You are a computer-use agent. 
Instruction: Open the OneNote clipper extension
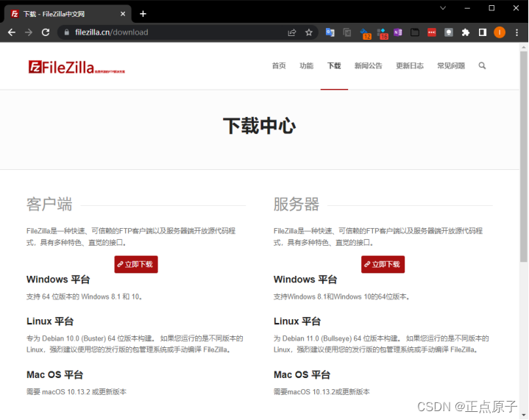coord(398,32)
